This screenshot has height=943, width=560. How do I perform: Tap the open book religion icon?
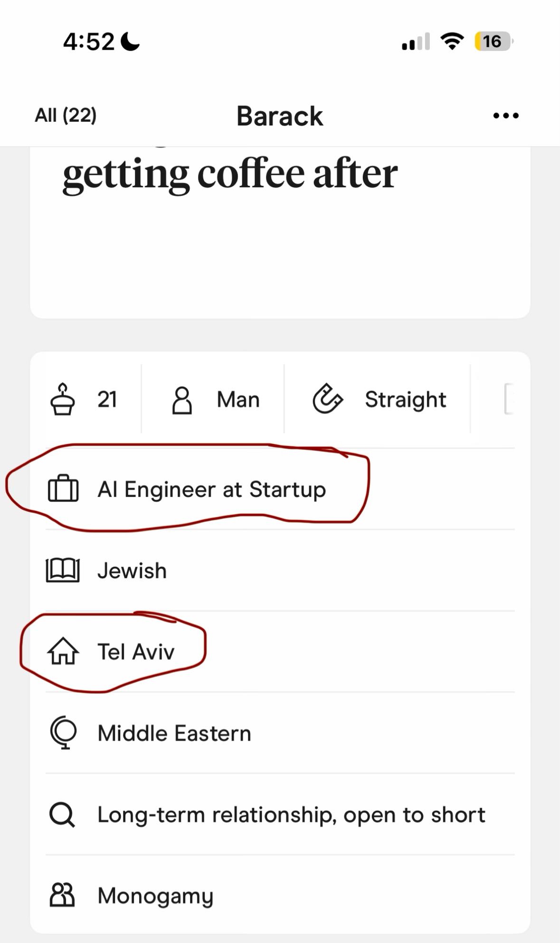(63, 570)
